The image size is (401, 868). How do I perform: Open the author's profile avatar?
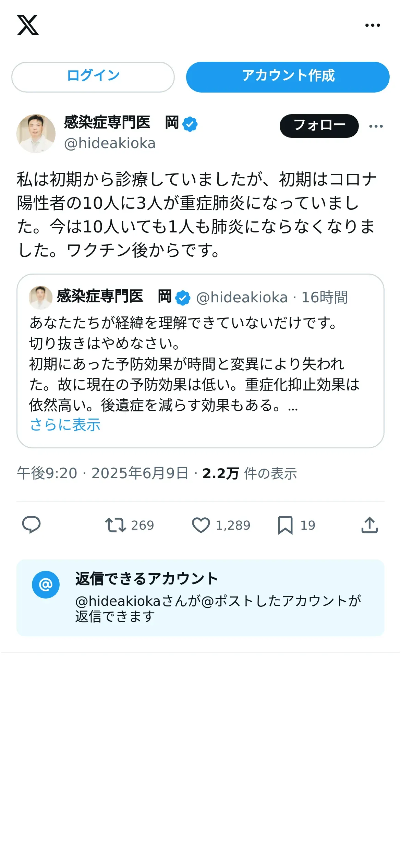pos(36,133)
